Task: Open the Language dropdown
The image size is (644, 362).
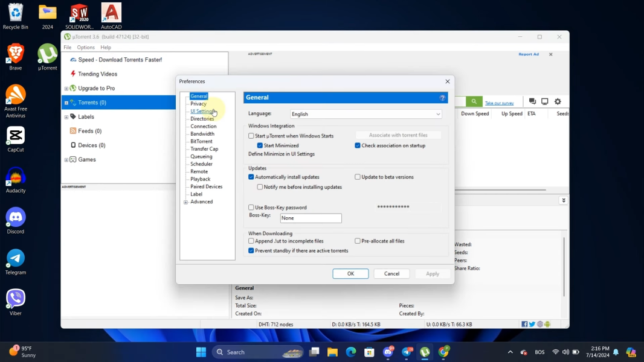Action: click(x=366, y=114)
